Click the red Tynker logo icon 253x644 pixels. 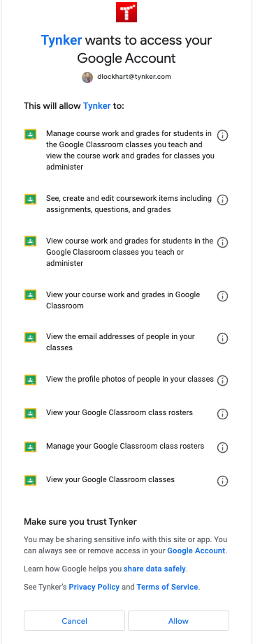point(127,13)
